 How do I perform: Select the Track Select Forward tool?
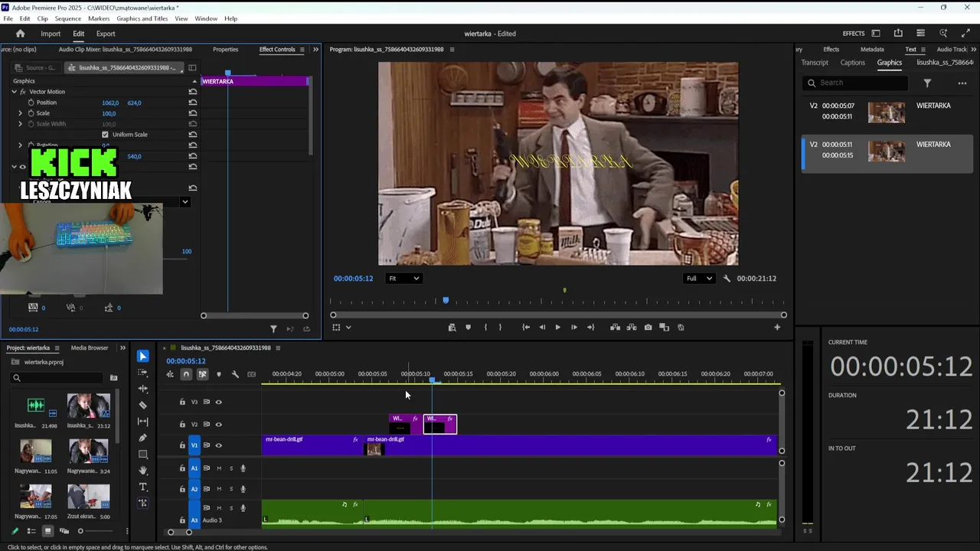[143, 373]
